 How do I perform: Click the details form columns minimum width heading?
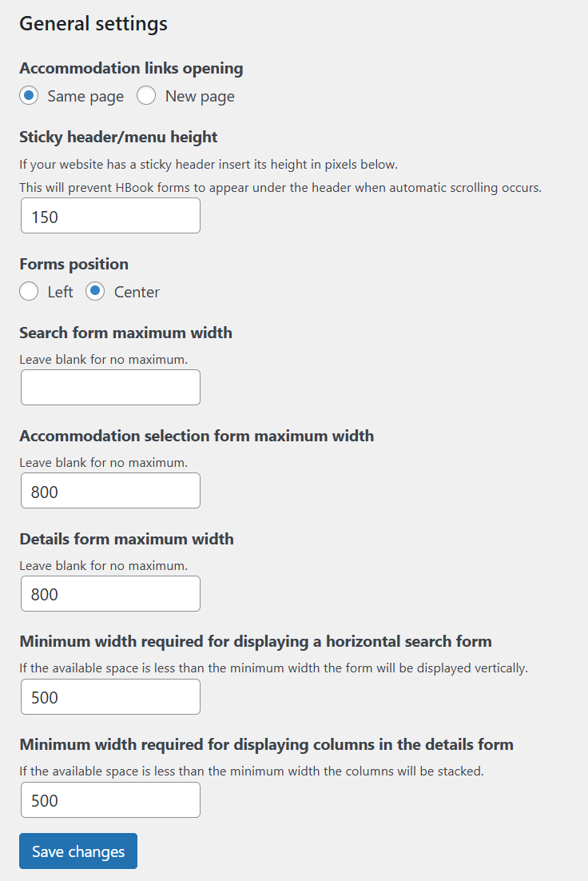tap(266, 745)
